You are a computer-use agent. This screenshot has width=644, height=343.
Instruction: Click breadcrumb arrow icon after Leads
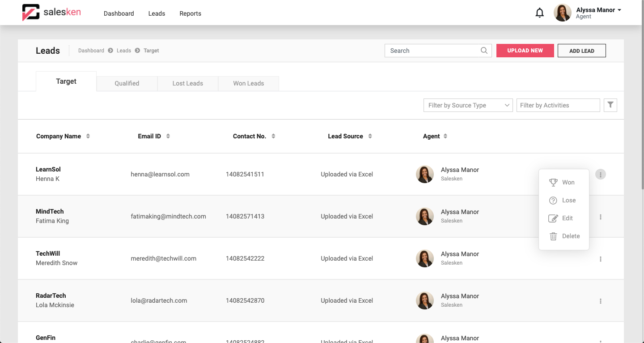(137, 51)
